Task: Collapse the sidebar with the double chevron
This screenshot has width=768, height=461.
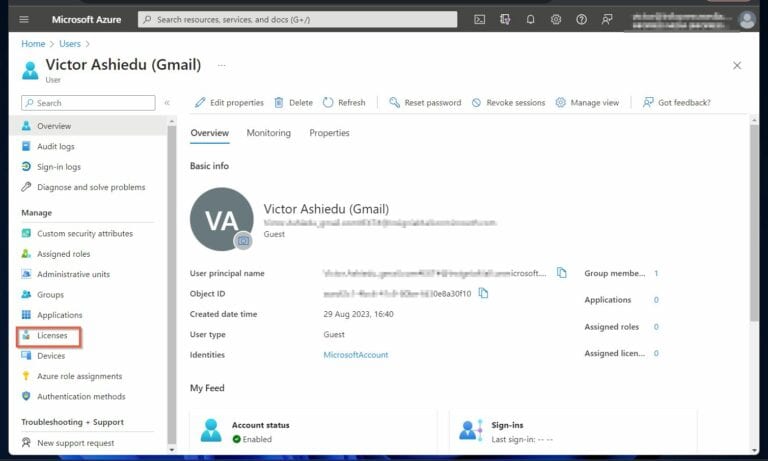Action: coord(167,103)
